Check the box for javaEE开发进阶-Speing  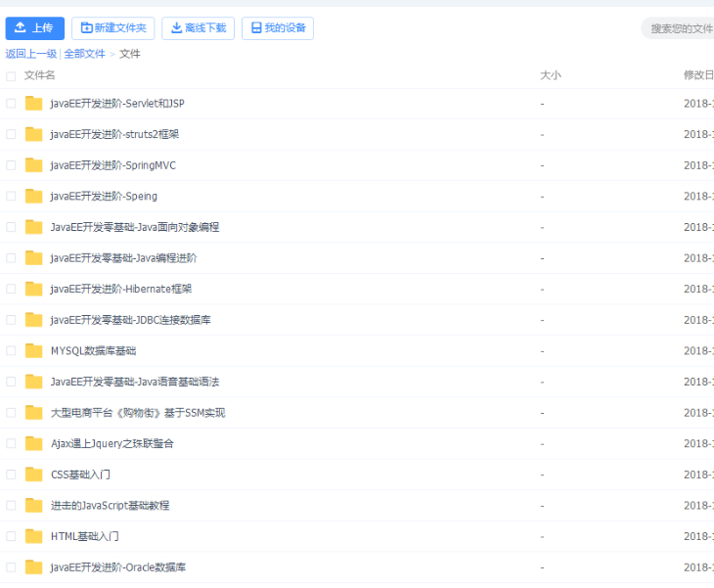pos(11,197)
